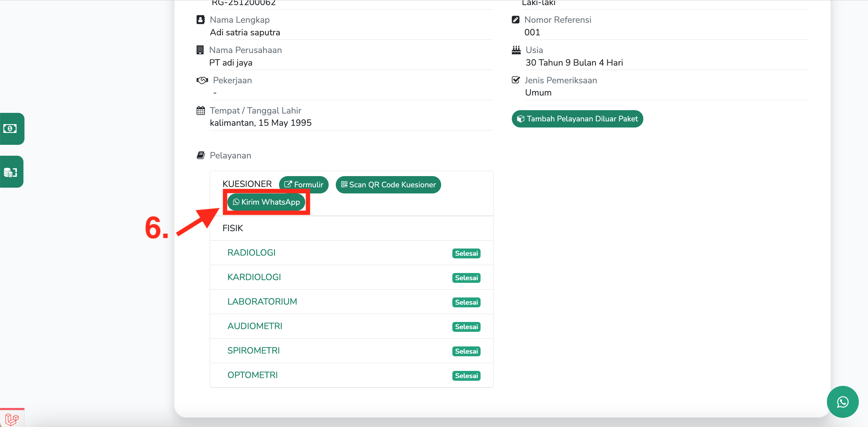This screenshot has height=427, width=868.
Task: Open the floating WhatsApp chat bubble
Action: tap(843, 402)
